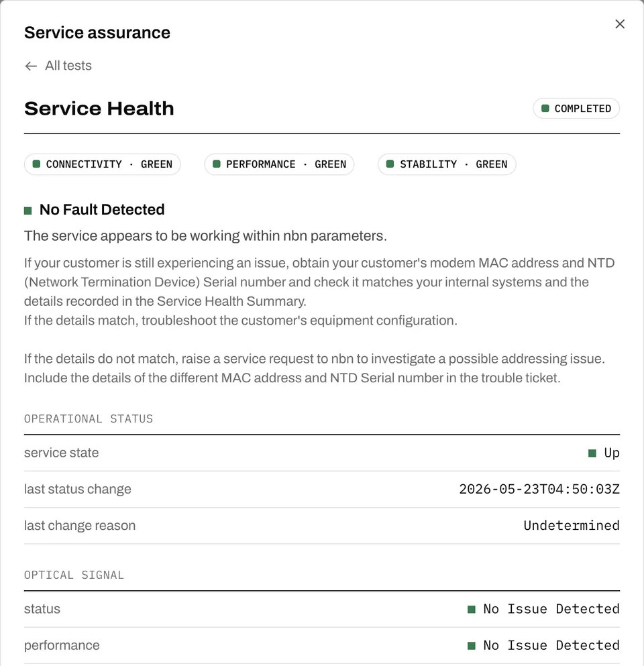The width and height of the screenshot is (644, 666).
Task: Select the Undetermined value
Action: pos(572,526)
